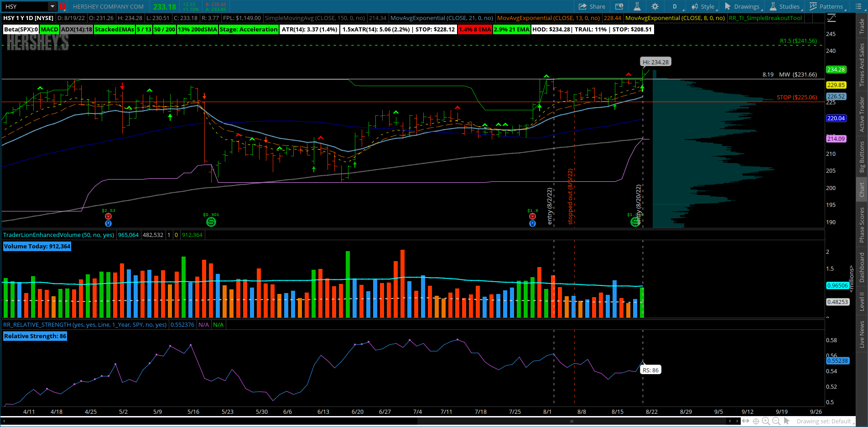Click the horizontal chart scrollbar

571,421
